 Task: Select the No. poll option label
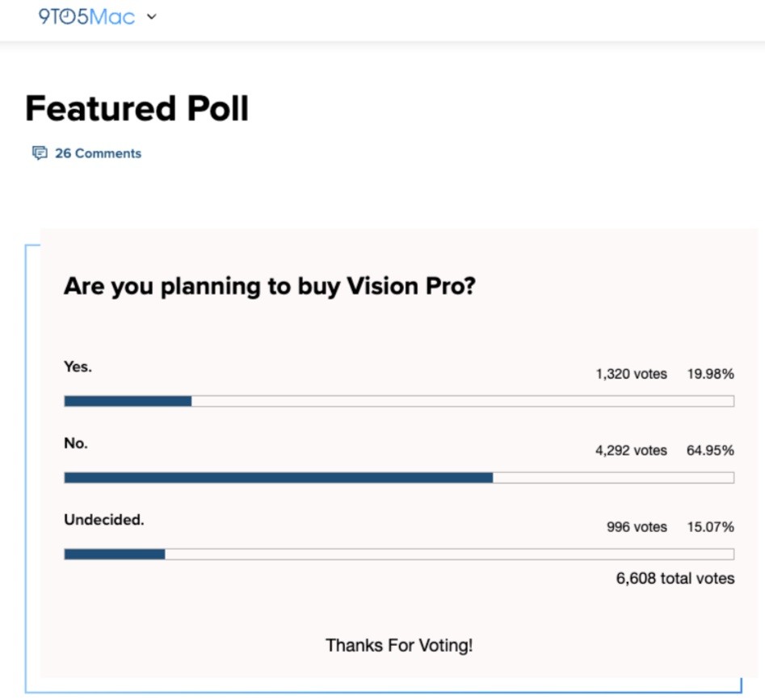point(76,443)
